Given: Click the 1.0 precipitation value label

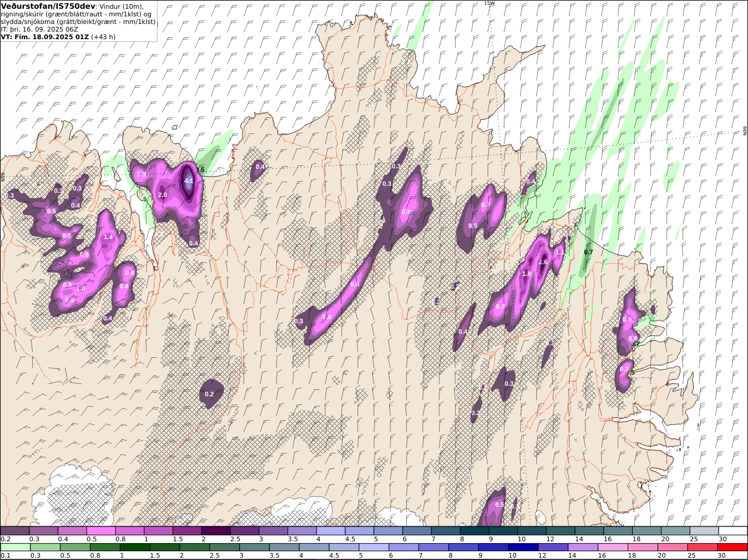Looking at the screenshot, I should pos(81,289).
